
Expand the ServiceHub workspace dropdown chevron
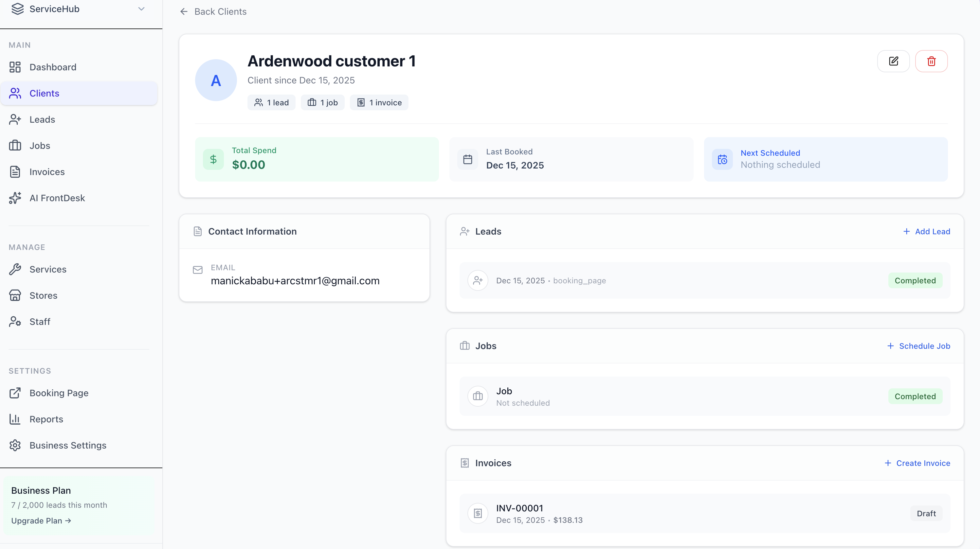pos(141,9)
